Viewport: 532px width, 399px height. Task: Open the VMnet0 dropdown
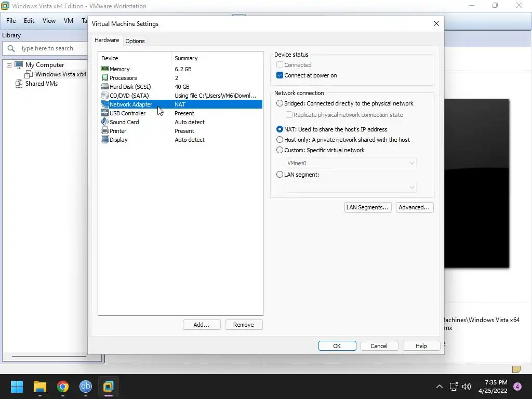pyautogui.click(x=351, y=163)
